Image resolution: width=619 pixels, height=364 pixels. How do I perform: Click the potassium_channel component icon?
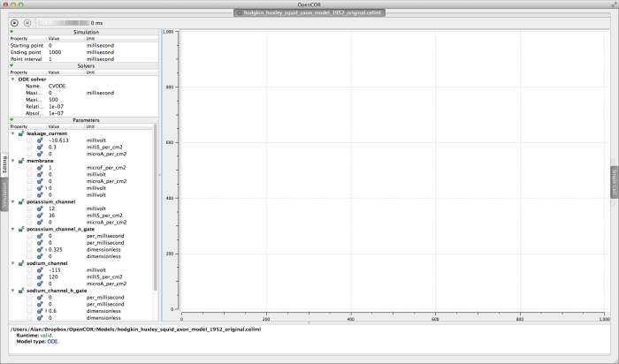tap(20, 201)
